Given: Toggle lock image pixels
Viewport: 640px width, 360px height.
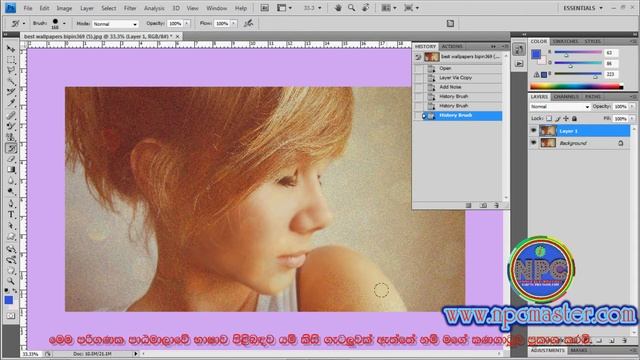Looking at the screenshot, I should click(x=558, y=118).
